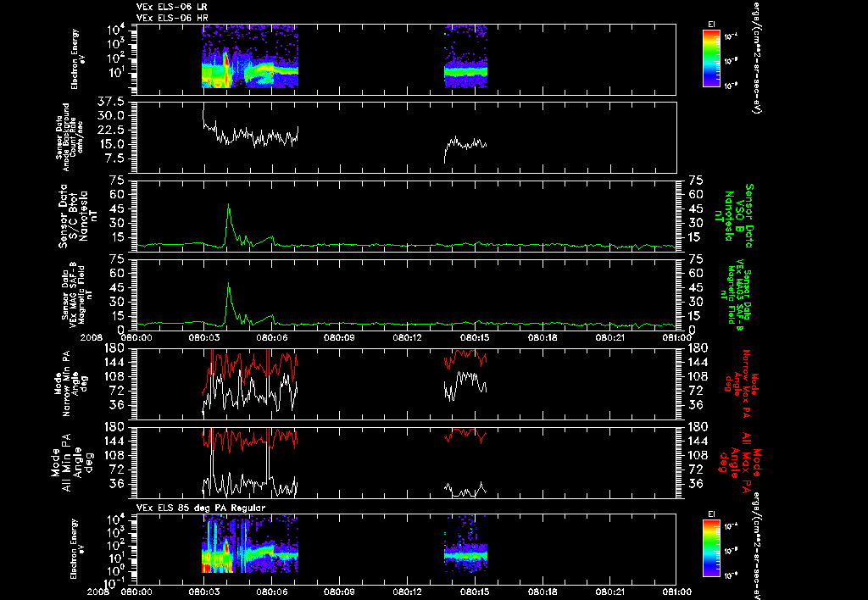Click the '37.5' tick on the count rate axis
This screenshot has width=868, height=600.
click(111, 102)
